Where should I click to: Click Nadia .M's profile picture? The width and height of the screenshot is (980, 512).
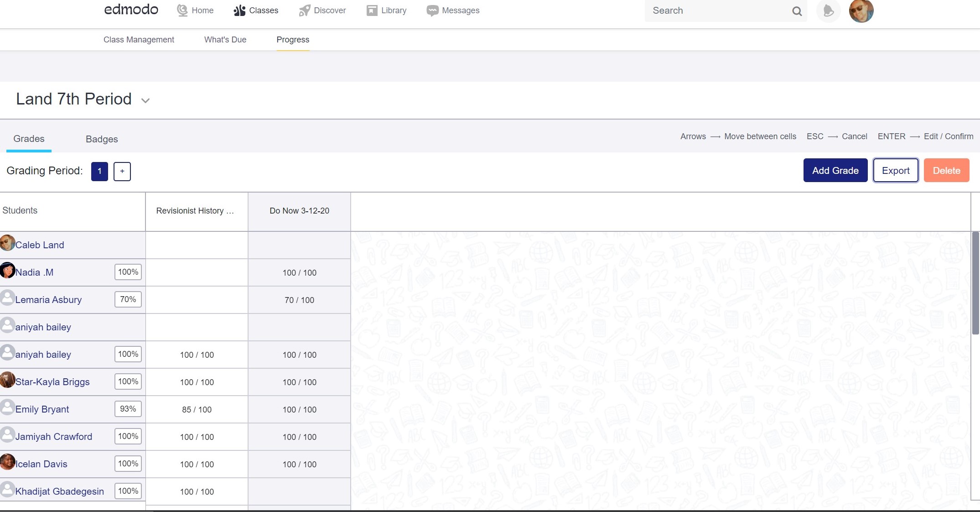tap(8, 271)
